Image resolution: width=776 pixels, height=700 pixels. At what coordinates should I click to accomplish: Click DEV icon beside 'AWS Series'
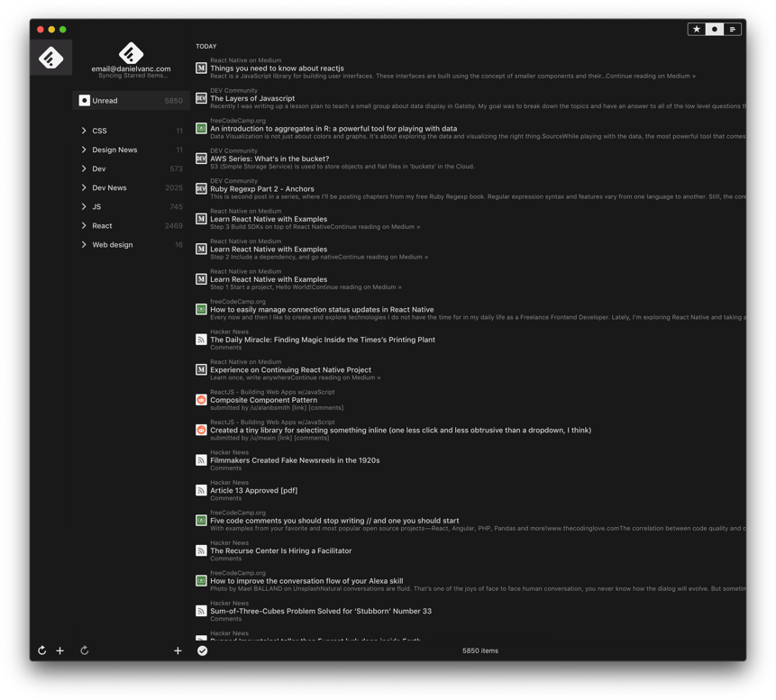(201, 159)
